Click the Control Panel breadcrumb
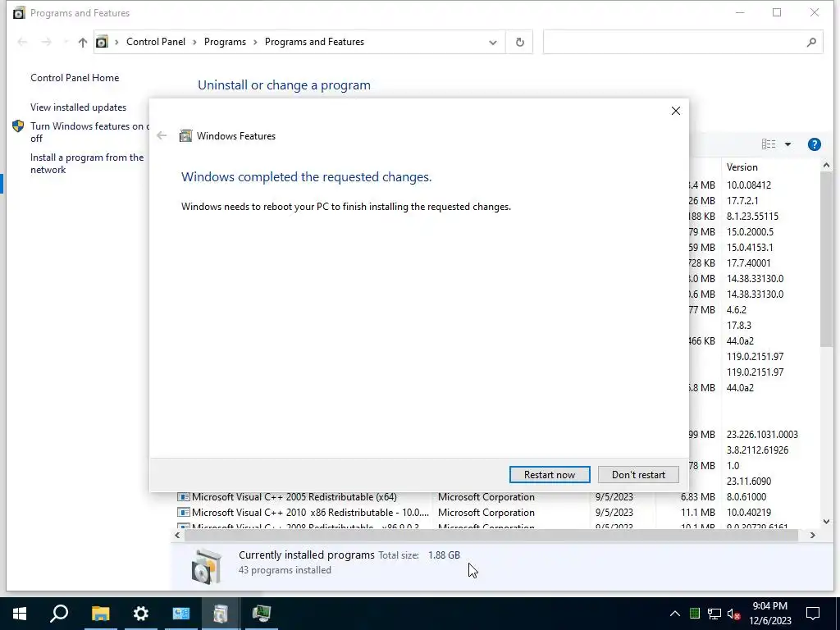This screenshot has width=840, height=630. 155,42
